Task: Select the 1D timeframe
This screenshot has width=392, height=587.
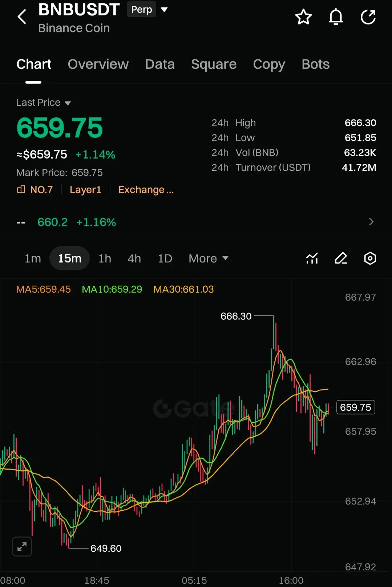Action: coord(165,258)
